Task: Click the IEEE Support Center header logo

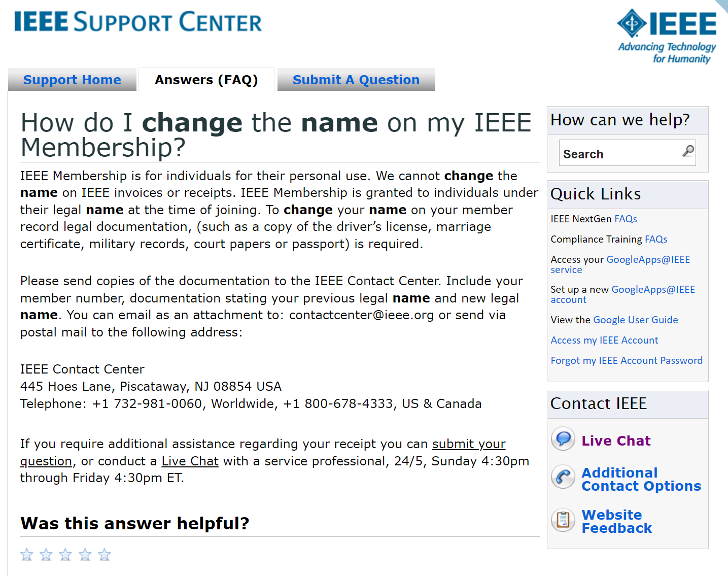Action: (x=138, y=22)
